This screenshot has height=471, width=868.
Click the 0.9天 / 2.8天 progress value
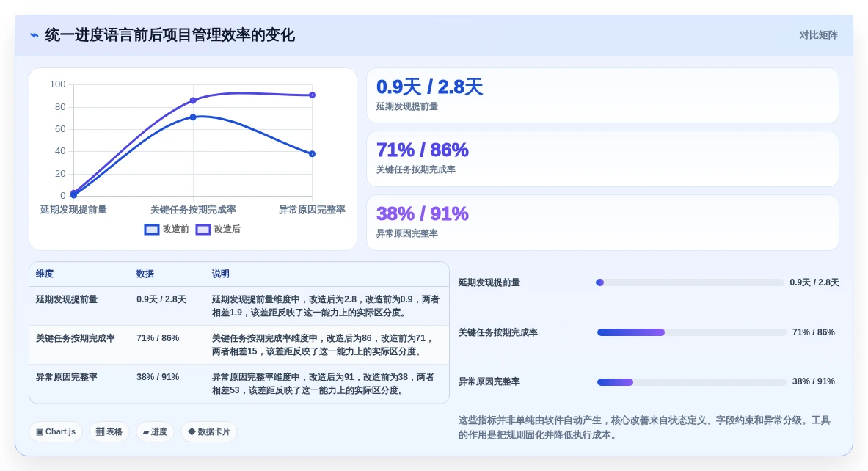point(814,282)
